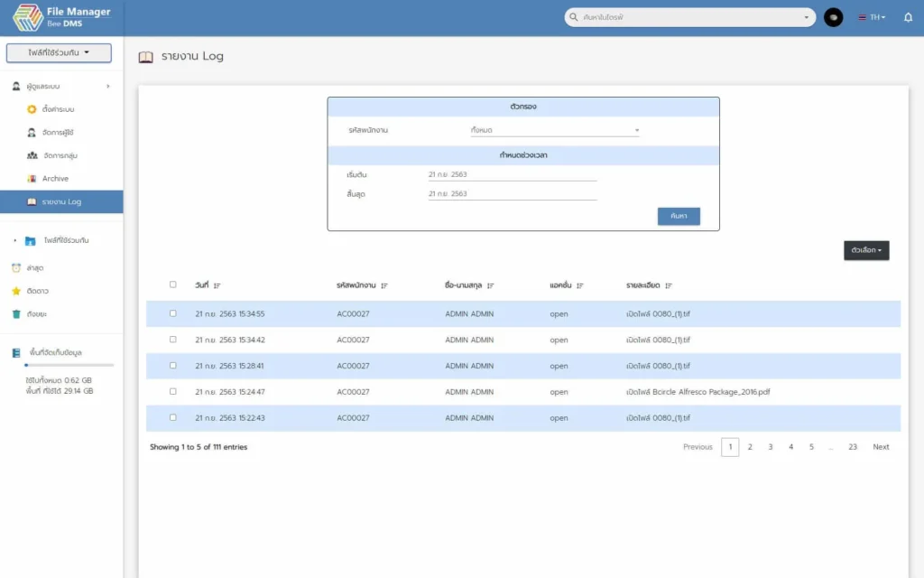Check the row logged at 15:34:55

[x=173, y=313]
